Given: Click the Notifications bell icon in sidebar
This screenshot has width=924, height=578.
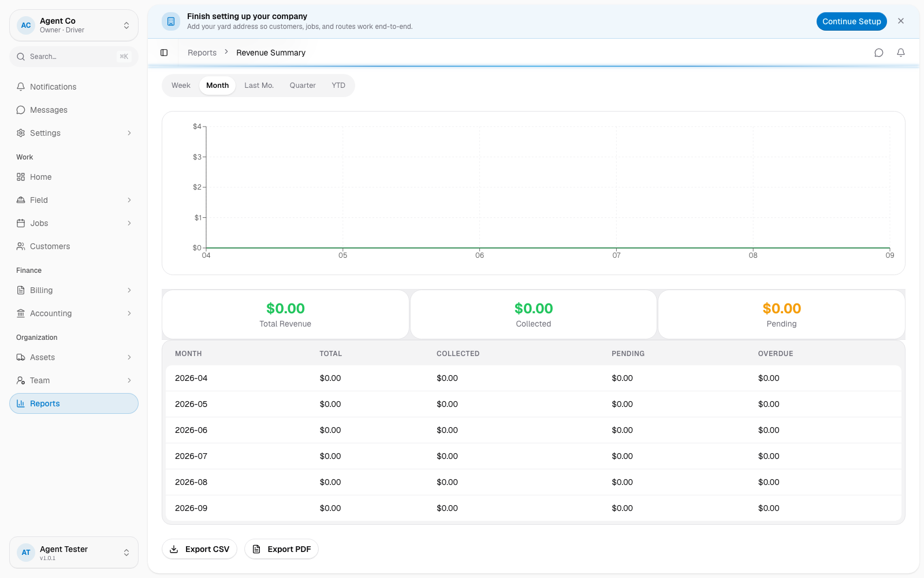Looking at the screenshot, I should pos(21,87).
